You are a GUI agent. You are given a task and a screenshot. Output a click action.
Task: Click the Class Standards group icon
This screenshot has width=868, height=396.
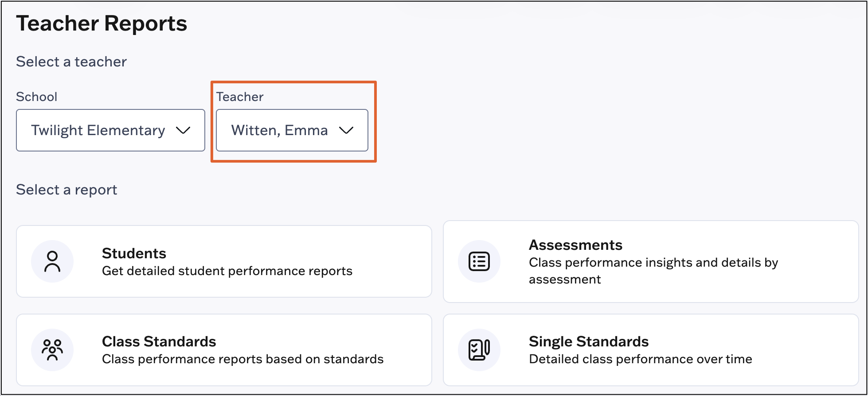tap(52, 350)
